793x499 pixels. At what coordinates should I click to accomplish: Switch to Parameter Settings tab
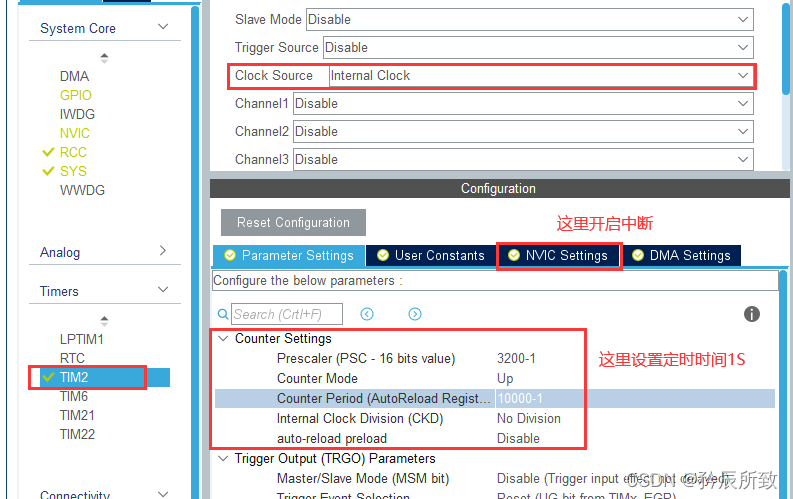coord(289,255)
